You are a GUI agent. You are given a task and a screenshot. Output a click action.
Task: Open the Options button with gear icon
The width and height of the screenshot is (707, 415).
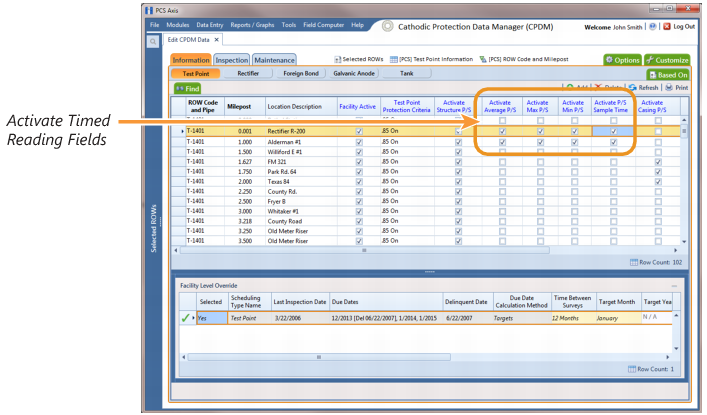pyautogui.click(x=623, y=60)
